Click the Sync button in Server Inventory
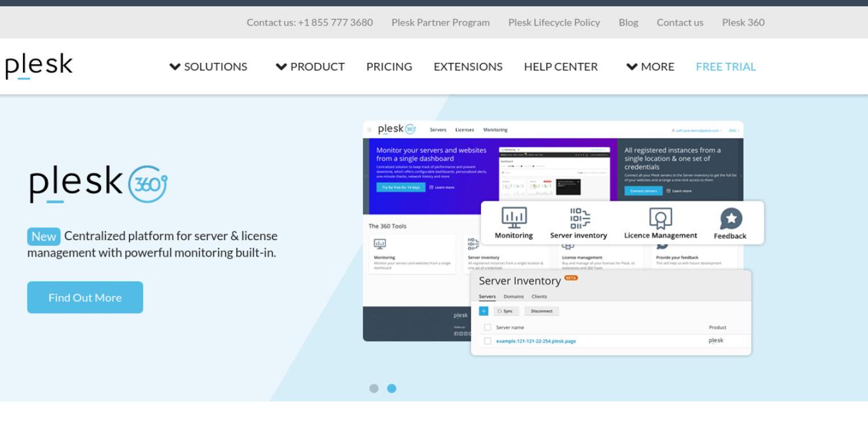This screenshot has height=430, width=868. click(x=506, y=311)
